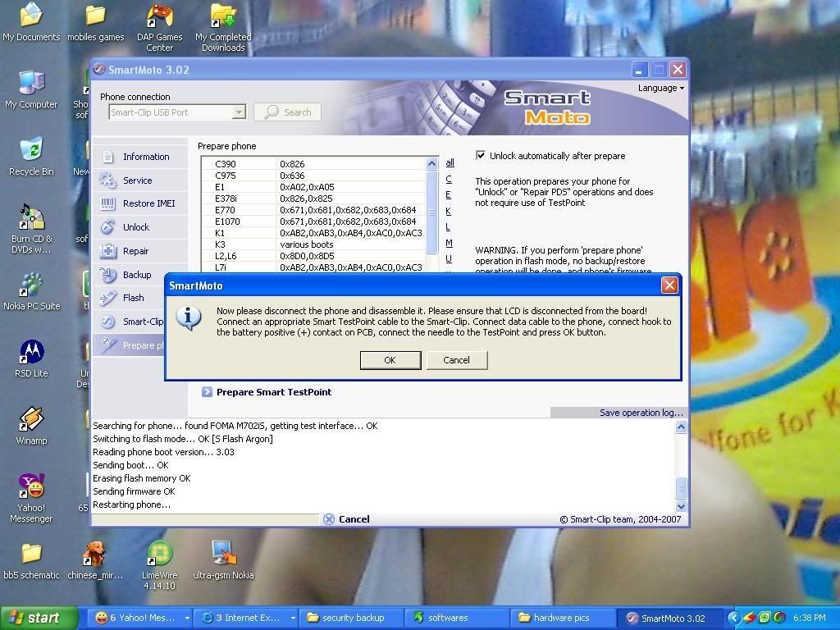Click the Flash icon in sidebar
This screenshot has width=840, height=630.
(x=108, y=298)
